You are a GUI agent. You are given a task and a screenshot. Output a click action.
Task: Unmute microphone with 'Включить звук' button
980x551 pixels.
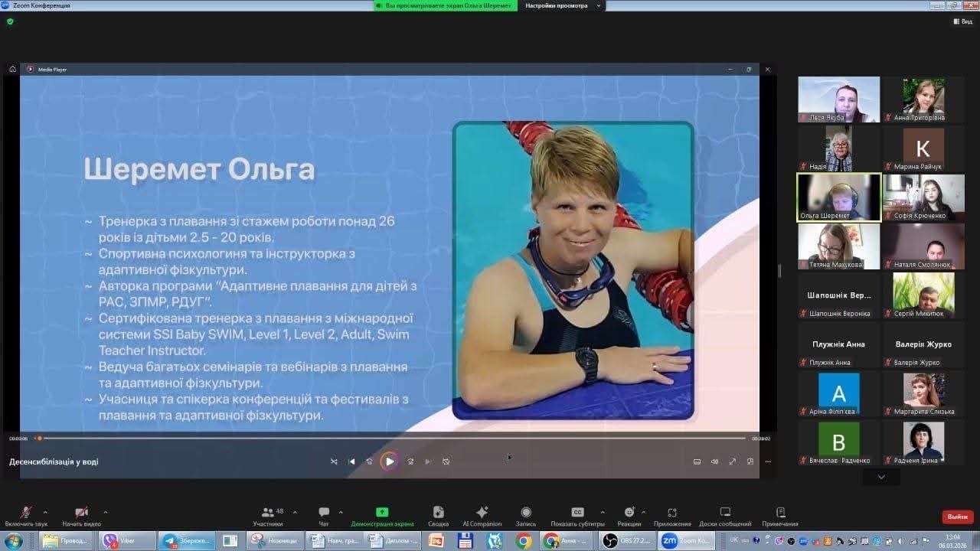click(25, 514)
